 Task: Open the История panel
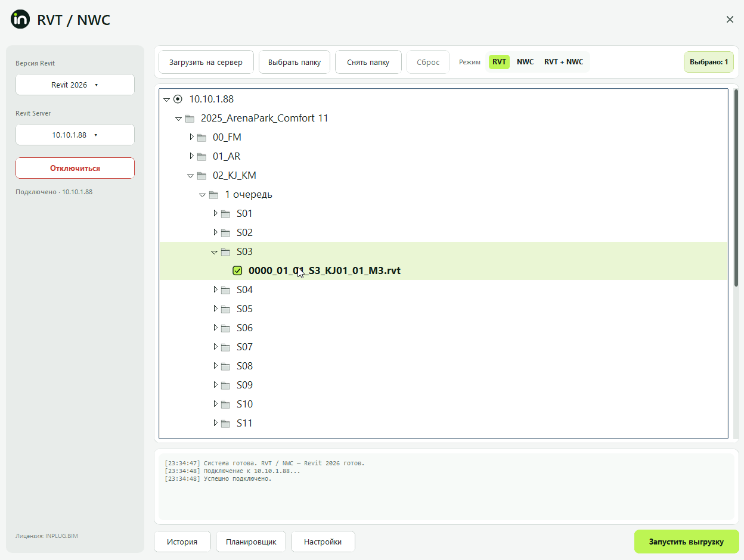click(x=182, y=542)
